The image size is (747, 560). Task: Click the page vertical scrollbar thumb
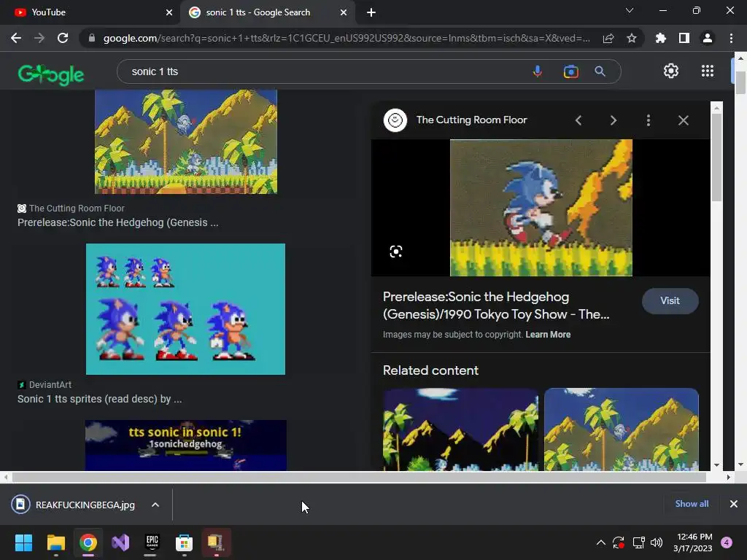pyautogui.click(x=740, y=82)
